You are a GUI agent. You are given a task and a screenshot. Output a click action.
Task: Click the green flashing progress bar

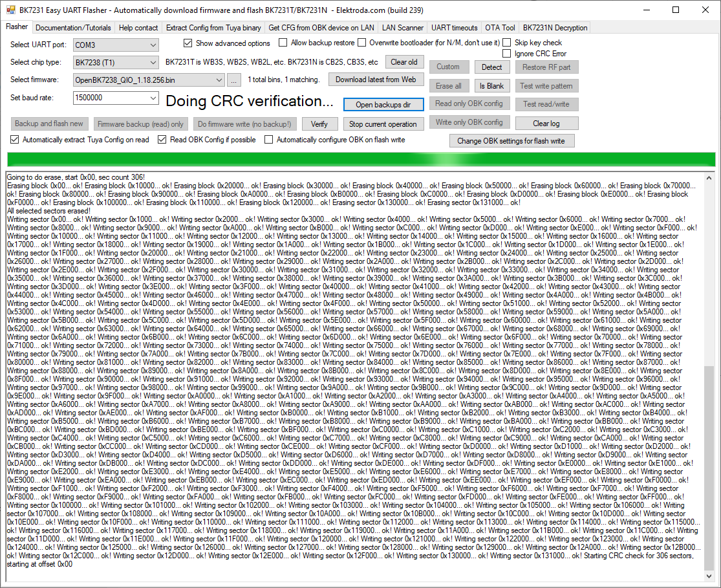[x=361, y=159]
